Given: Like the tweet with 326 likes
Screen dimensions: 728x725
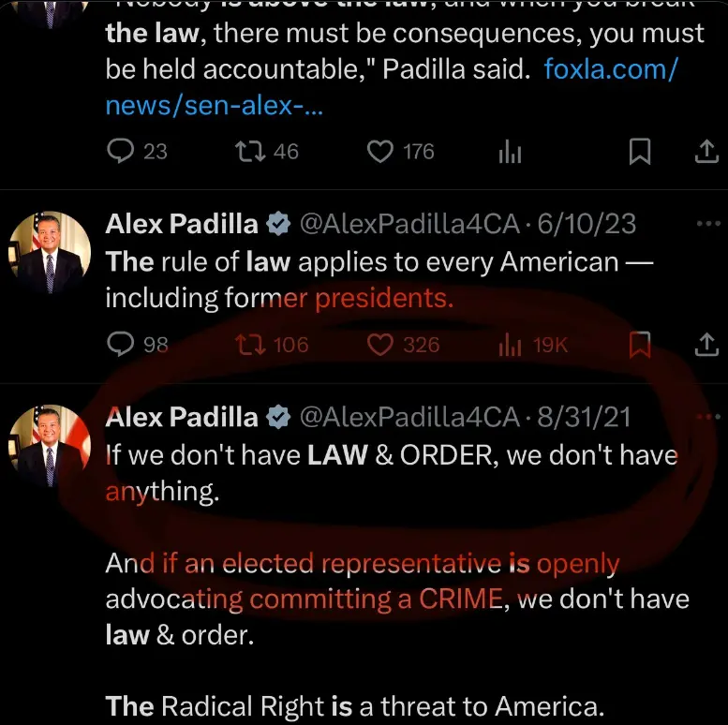Looking at the screenshot, I should pyautogui.click(x=379, y=345).
